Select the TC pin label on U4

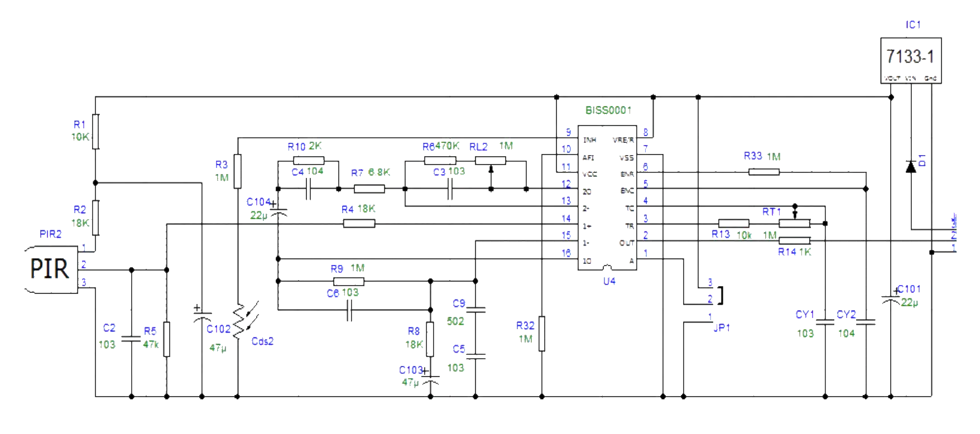click(x=630, y=209)
